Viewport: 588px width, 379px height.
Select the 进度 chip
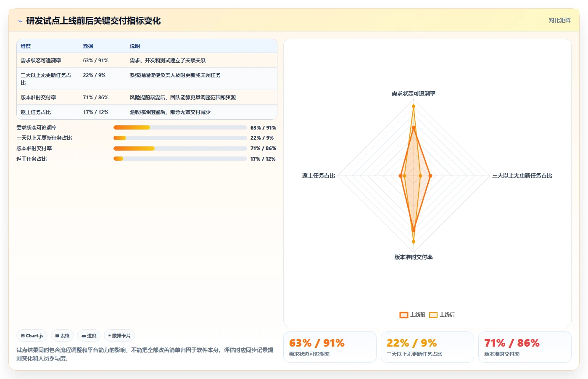[89, 336]
